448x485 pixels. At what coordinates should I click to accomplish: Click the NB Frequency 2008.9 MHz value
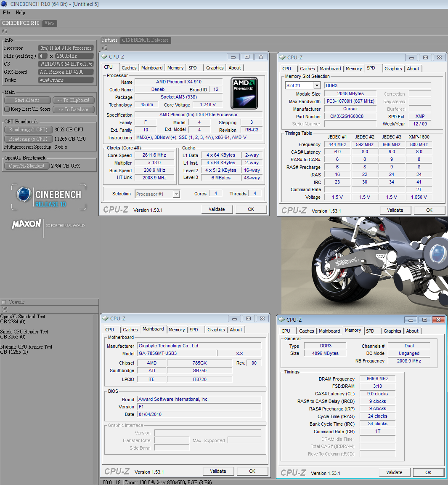409,361
